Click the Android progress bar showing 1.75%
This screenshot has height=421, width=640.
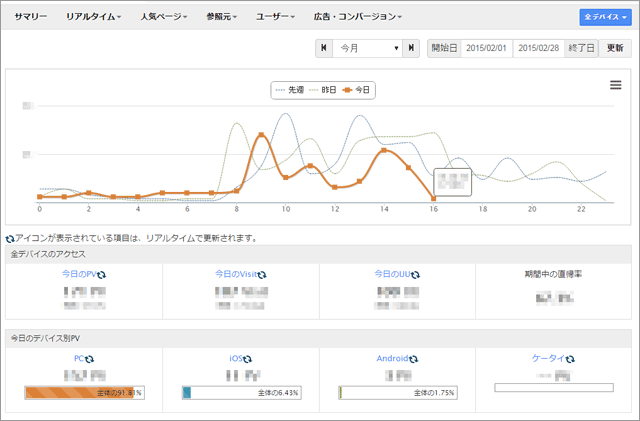[398, 393]
